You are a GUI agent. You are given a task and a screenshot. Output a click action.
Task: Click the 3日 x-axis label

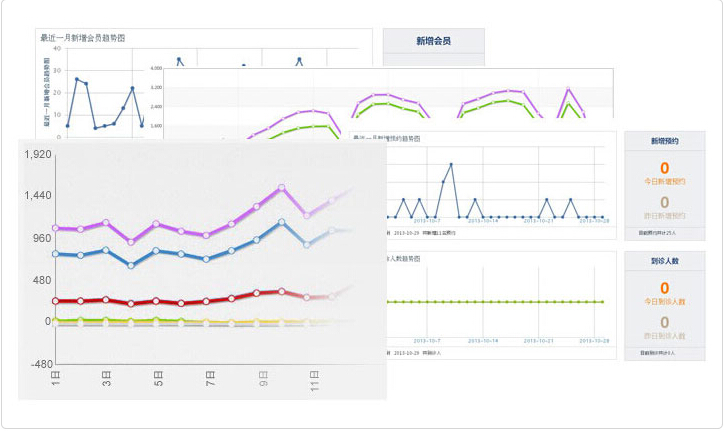(x=106, y=378)
